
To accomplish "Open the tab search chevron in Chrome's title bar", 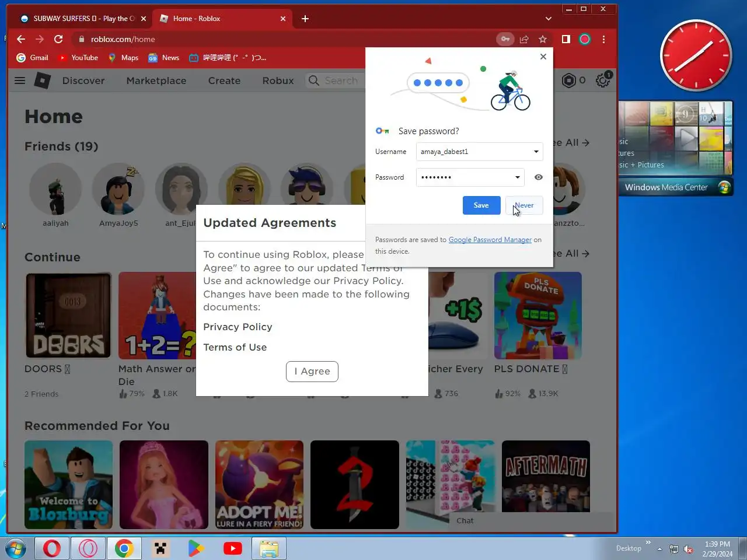I will click(x=548, y=19).
